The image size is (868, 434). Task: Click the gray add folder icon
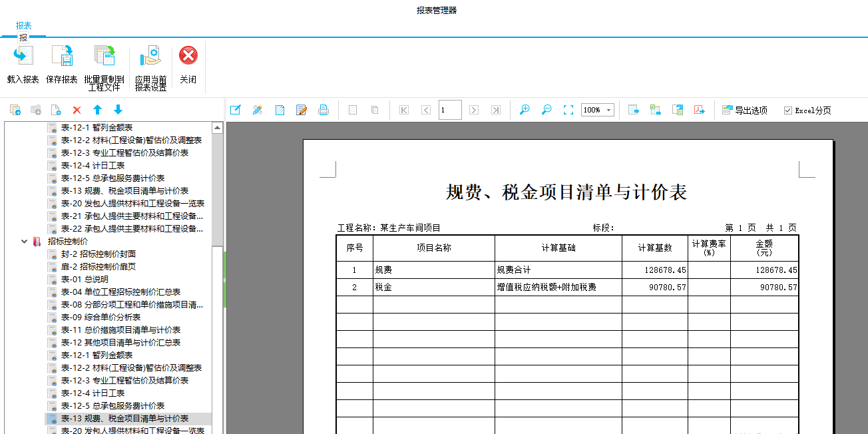(36, 110)
